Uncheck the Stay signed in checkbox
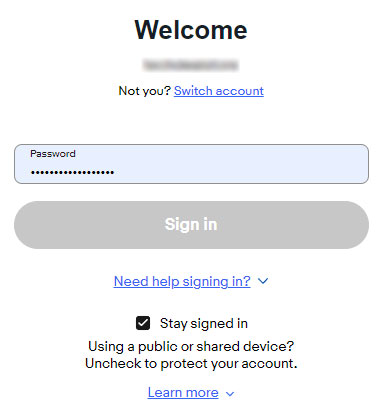Viewport: 385px width, 412px height. pyautogui.click(x=143, y=323)
